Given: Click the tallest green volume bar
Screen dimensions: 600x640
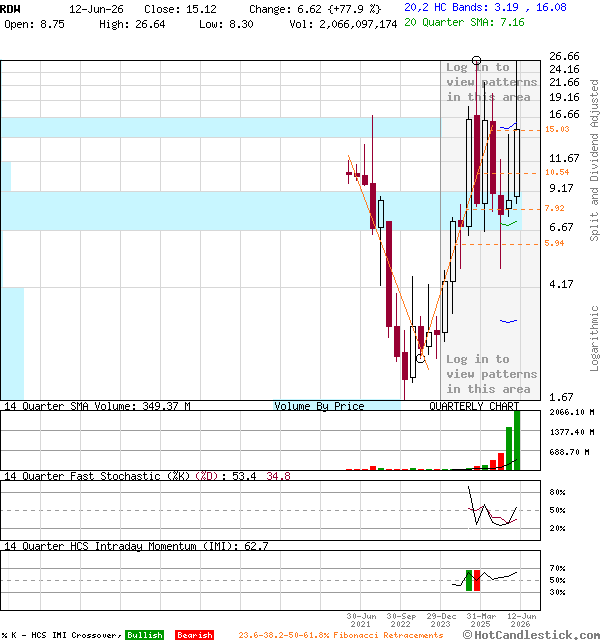Looking at the screenshot, I should pyautogui.click(x=517, y=440).
